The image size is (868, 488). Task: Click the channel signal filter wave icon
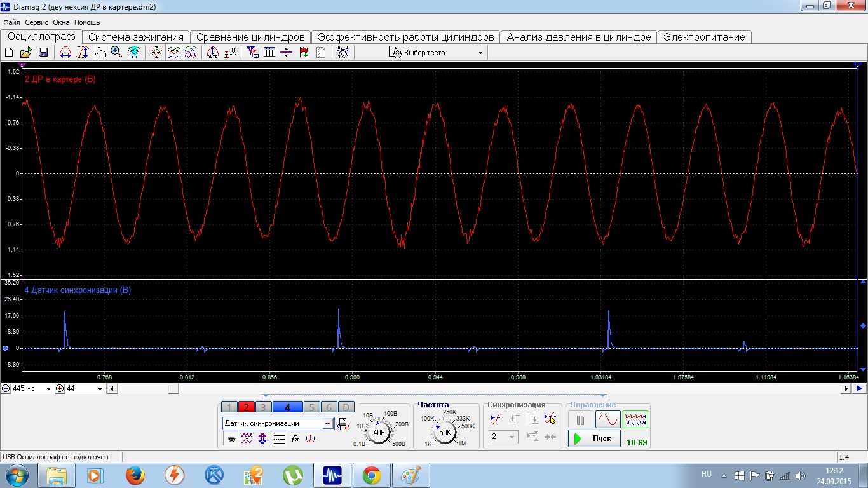pyautogui.click(x=247, y=438)
